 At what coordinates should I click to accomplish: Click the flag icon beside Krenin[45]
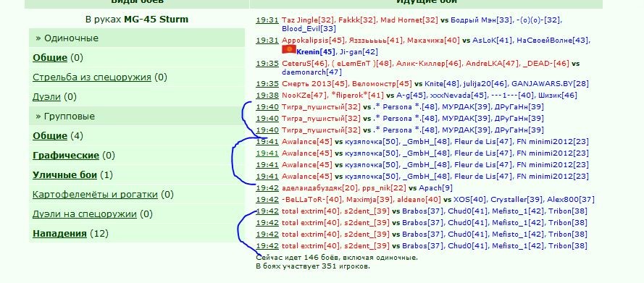[x=289, y=50]
